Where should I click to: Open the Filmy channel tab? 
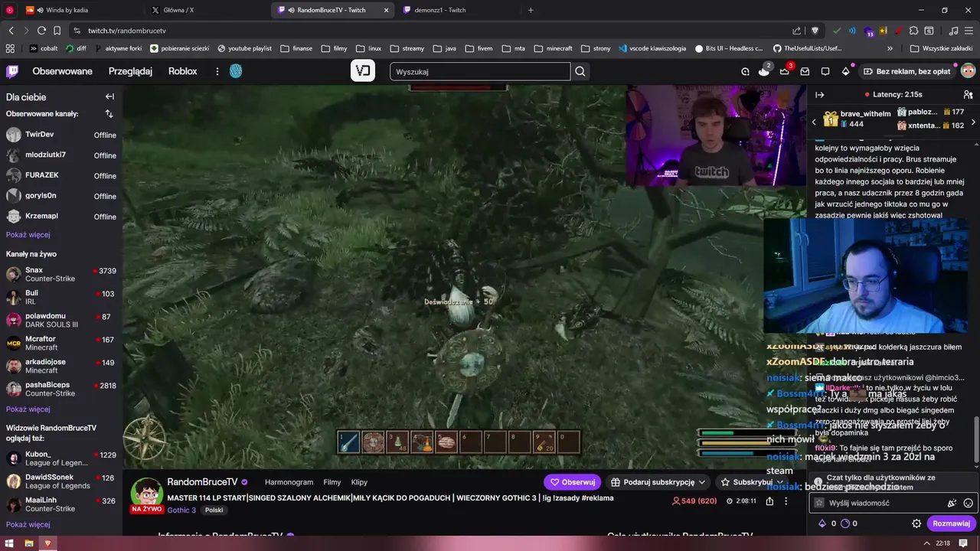coord(332,482)
